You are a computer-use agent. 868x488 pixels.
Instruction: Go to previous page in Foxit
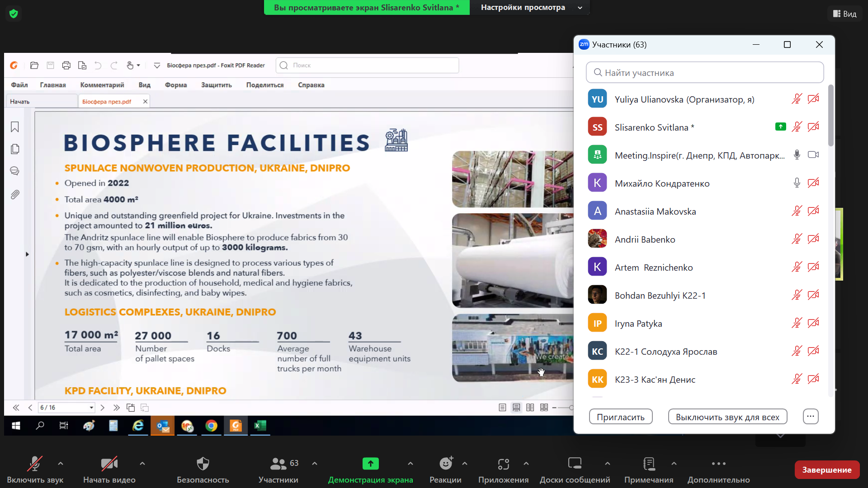30,408
